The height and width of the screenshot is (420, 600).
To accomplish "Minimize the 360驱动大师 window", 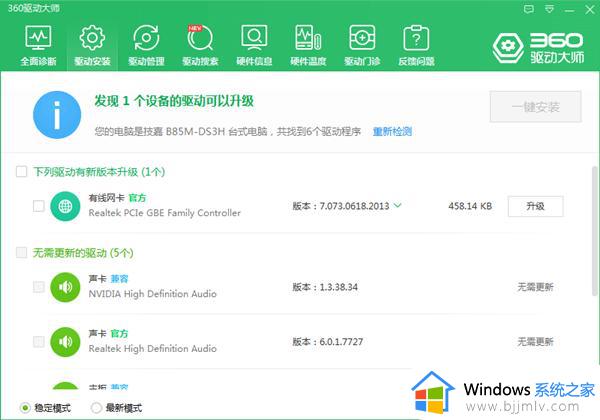I will coord(569,10).
